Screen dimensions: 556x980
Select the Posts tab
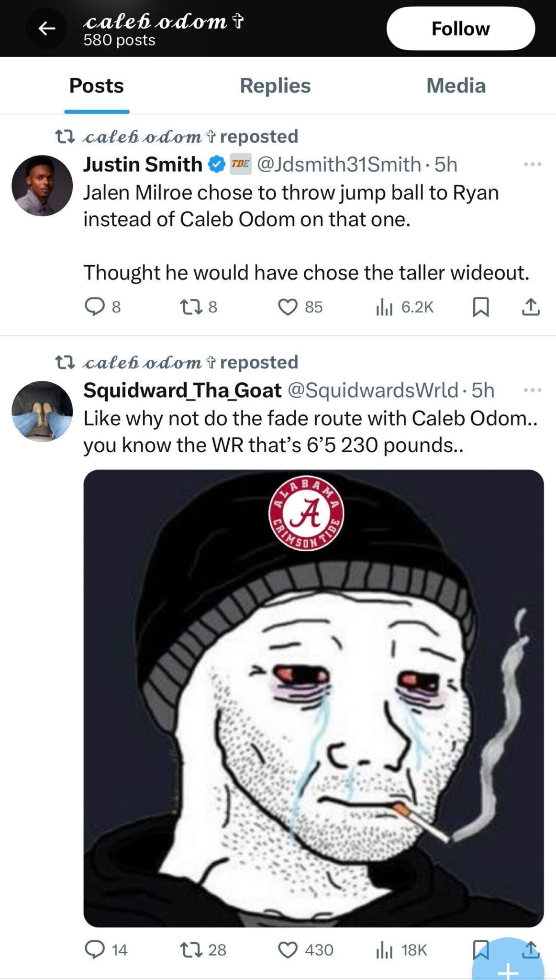coord(97,86)
